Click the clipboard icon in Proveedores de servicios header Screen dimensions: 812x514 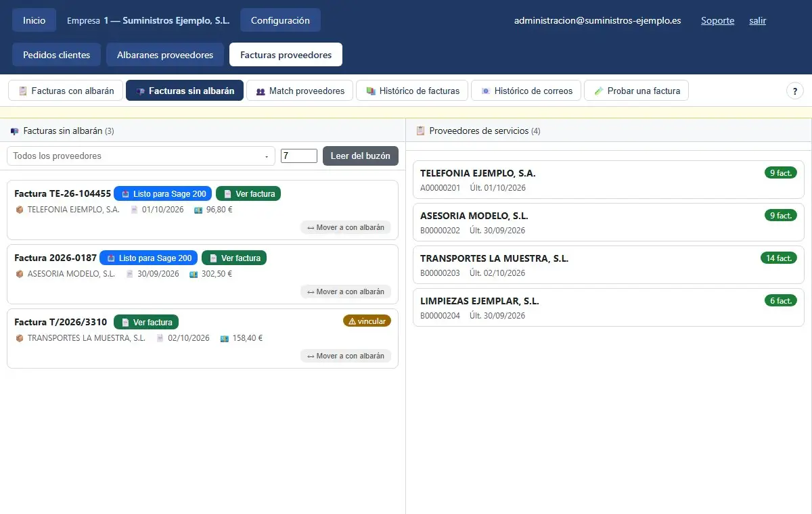(420, 131)
